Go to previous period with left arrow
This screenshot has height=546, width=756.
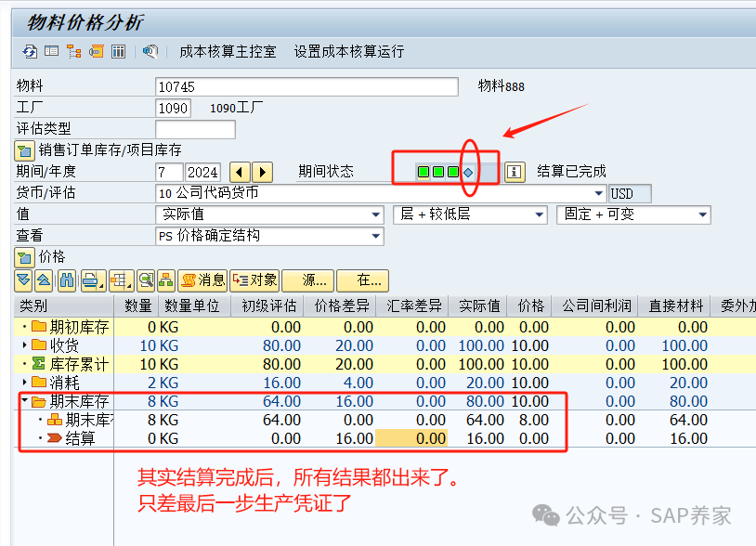click(x=241, y=172)
